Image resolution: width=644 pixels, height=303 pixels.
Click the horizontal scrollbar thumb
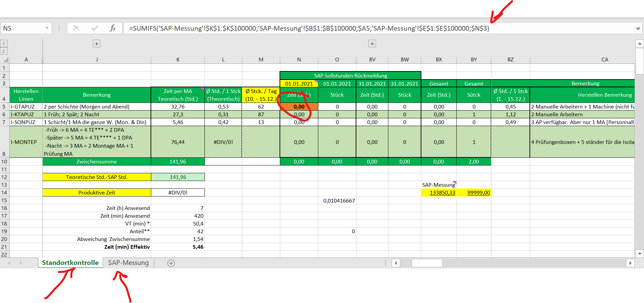(427, 263)
